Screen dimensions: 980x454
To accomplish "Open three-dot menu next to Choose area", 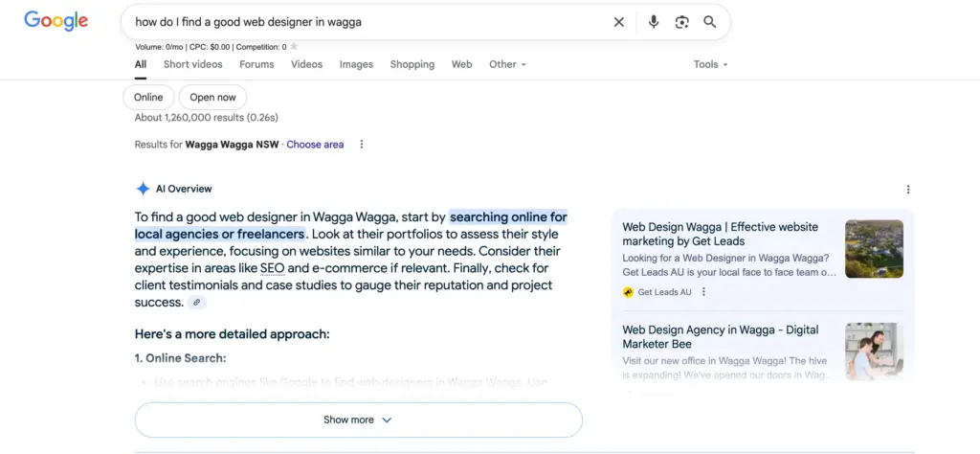I will point(361,145).
